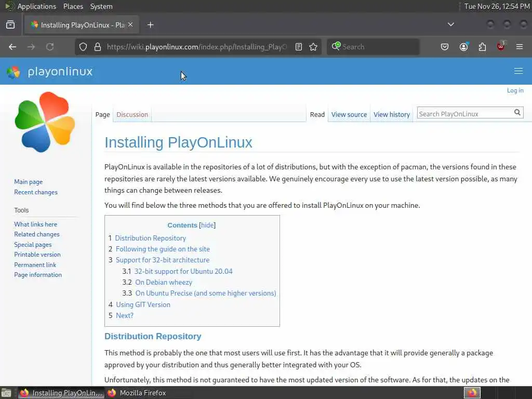Click the forward navigation arrow
Screen dimensions: 532x399
[31, 47]
